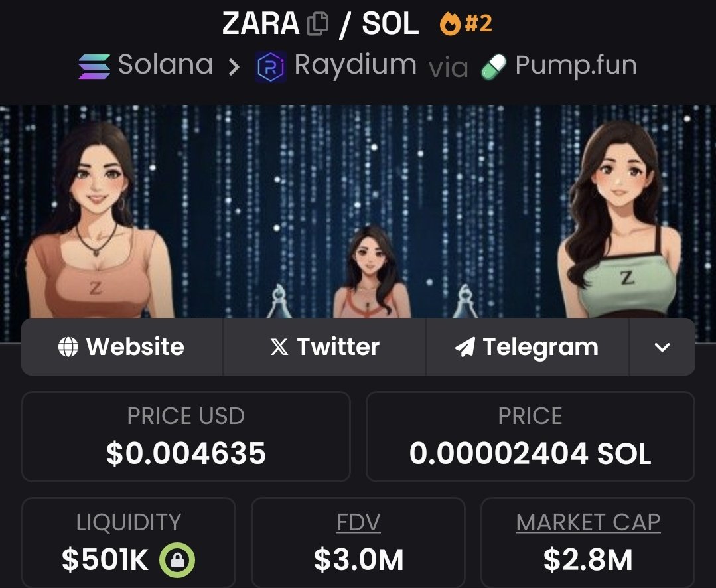Click the trending fire icon
This screenshot has width=716, height=588.
pyautogui.click(x=450, y=24)
